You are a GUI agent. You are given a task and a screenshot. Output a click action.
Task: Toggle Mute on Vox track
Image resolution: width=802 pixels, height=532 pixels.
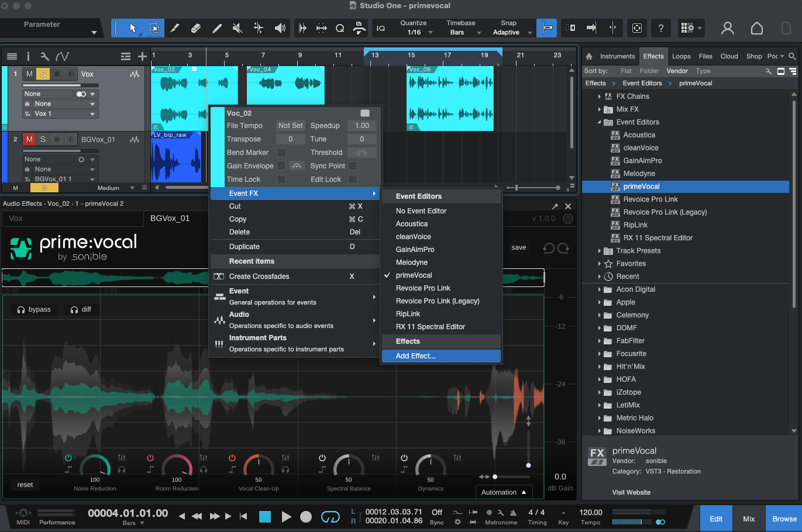coord(29,74)
